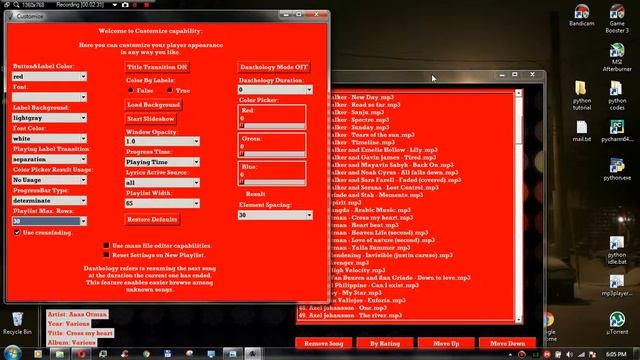
Task: Open Label Background dropdown showing lightgray
Action: tap(49, 118)
